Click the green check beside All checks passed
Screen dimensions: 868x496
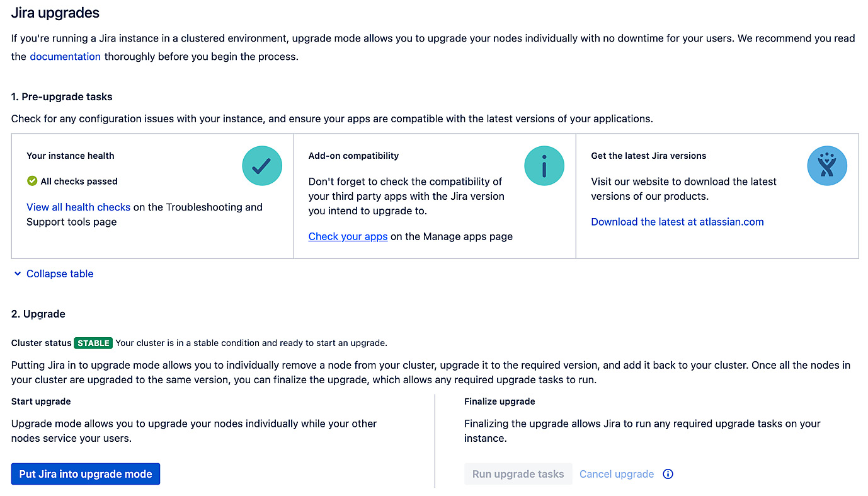point(32,181)
